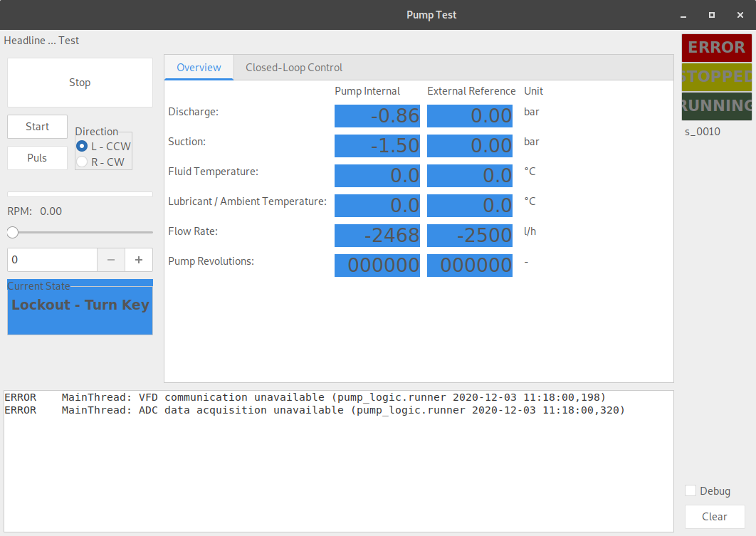This screenshot has height=536, width=756.
Task: Click the Suction External Reference value
Action: point(470,146)
